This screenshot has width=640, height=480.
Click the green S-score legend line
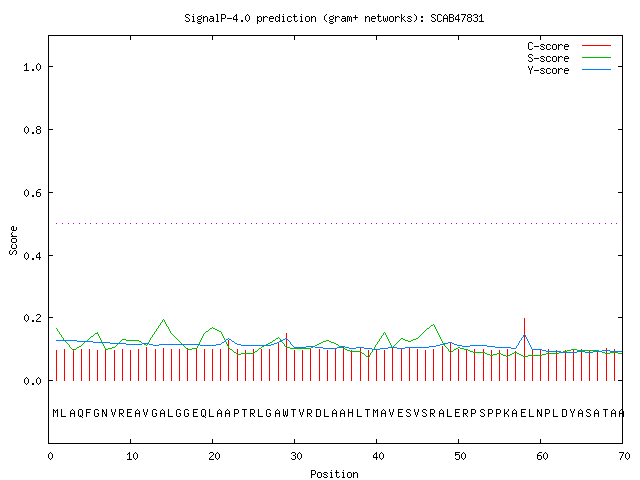[596, 58]
